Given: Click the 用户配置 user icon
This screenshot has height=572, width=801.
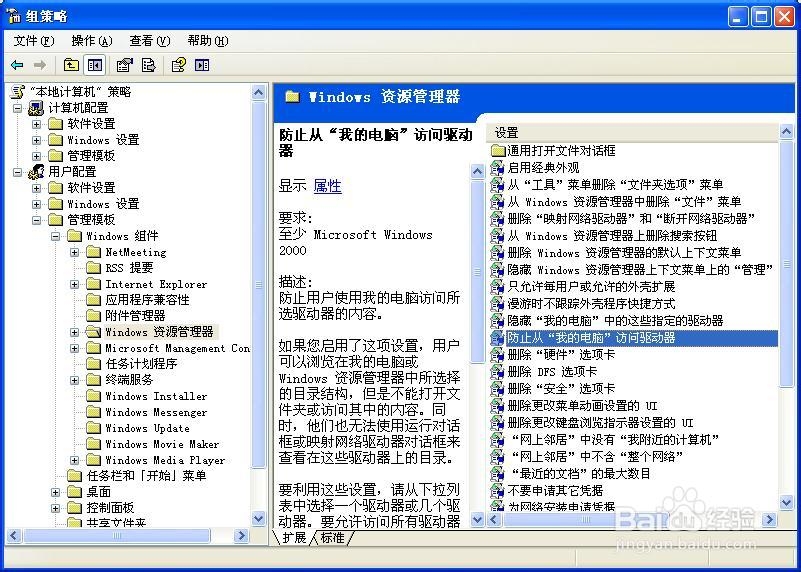Looking at the screenshot, I should pyautogui.click(x=36, y=172).
